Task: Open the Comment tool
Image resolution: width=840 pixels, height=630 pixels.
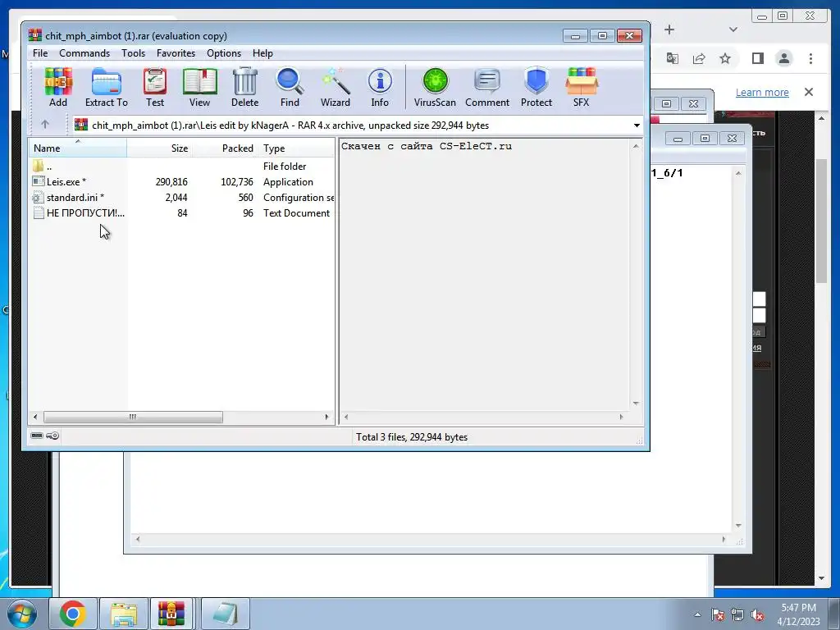Action: tap(487, 87)
